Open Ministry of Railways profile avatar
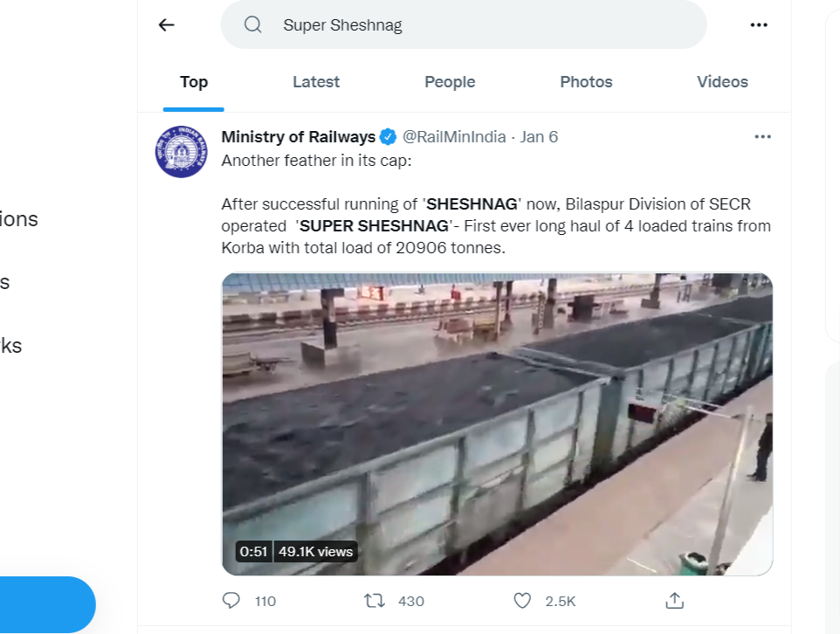This screenshot has width=840, height=634. click(181, 151)
